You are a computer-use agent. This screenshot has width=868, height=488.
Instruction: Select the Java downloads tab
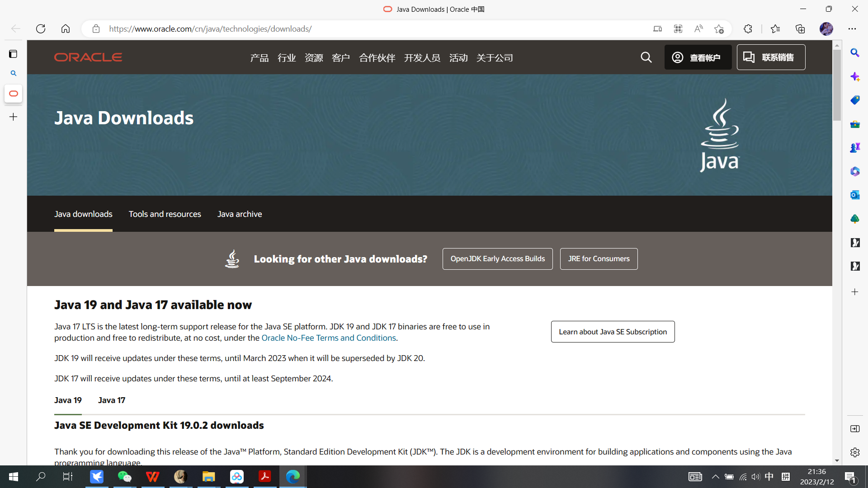pos(83,214)
